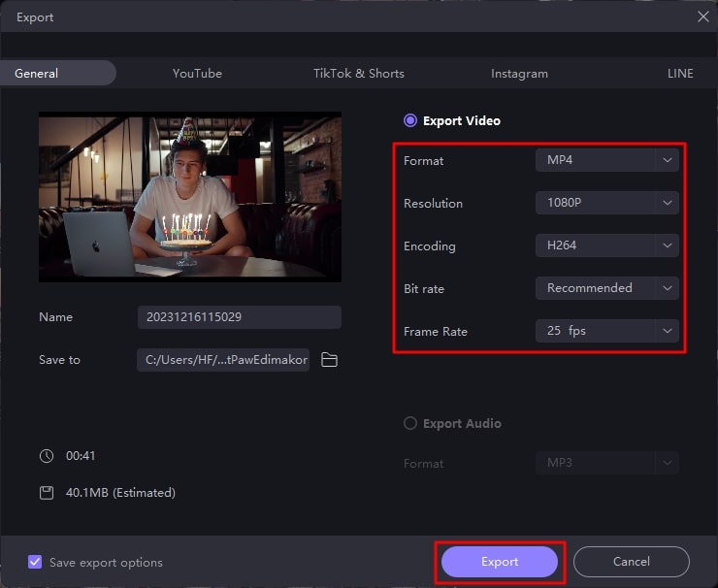This screenshot has width=718, height=588.
Task: Switch to the Instagram tab
Action: [519, 74]
